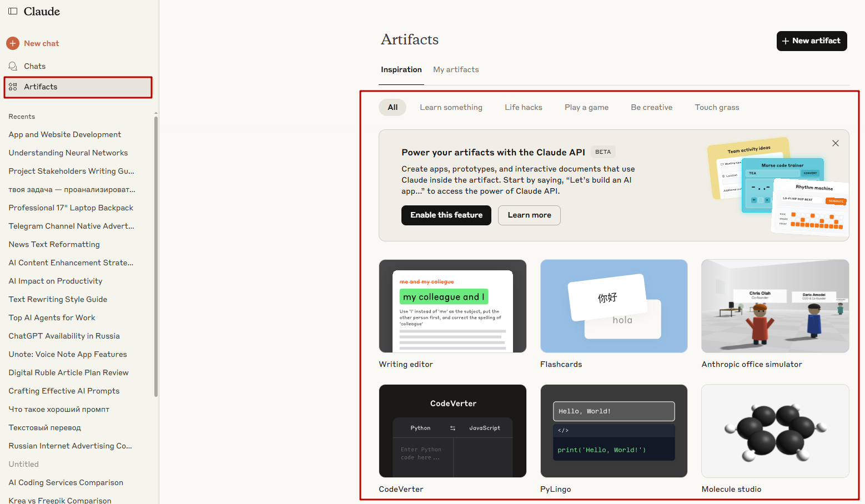Open the Molecule studio thumbnail
Image resolution: width=865 pixels, height=504 pixels.
click(775, 431)
